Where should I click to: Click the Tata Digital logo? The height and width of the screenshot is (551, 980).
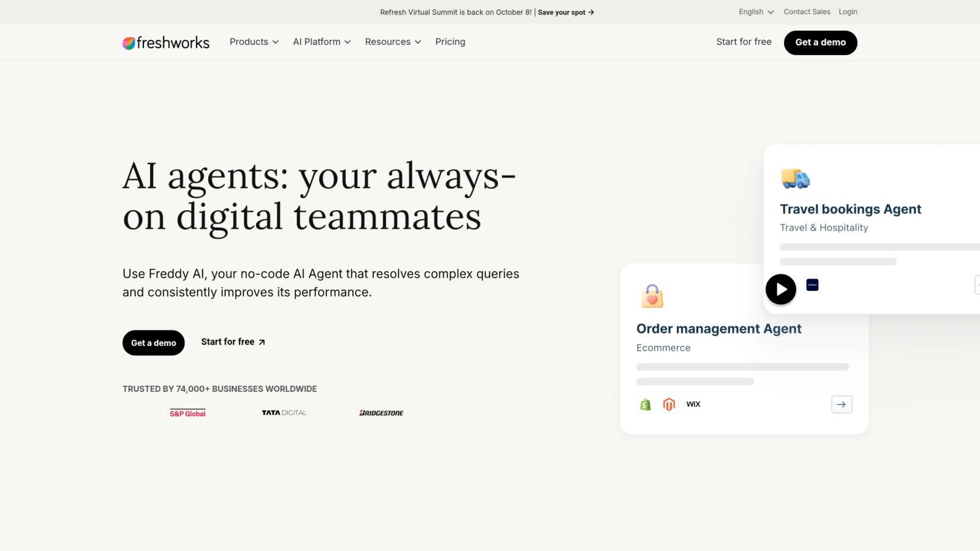click(284, 413)
